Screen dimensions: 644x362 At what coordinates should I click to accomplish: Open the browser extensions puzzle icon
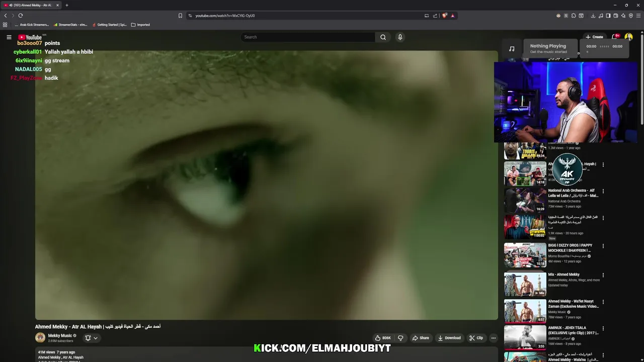[x=574, y=16]
